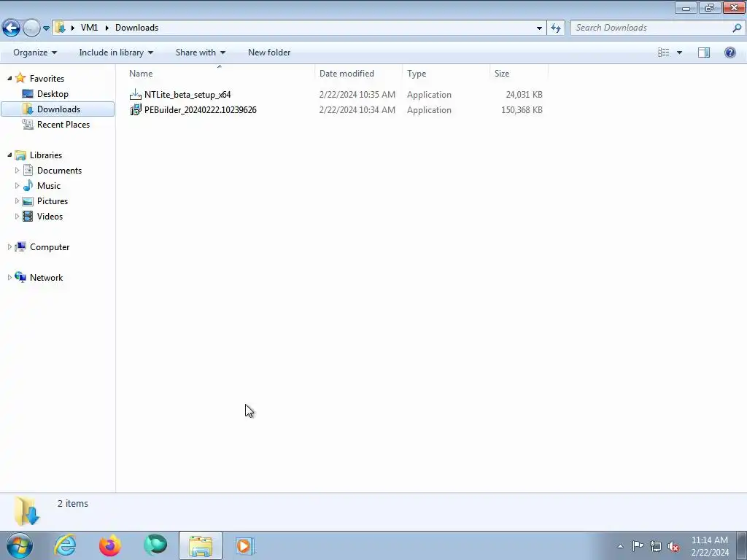
Task: Click the Libraries icon
Action: tap(20, 155)
